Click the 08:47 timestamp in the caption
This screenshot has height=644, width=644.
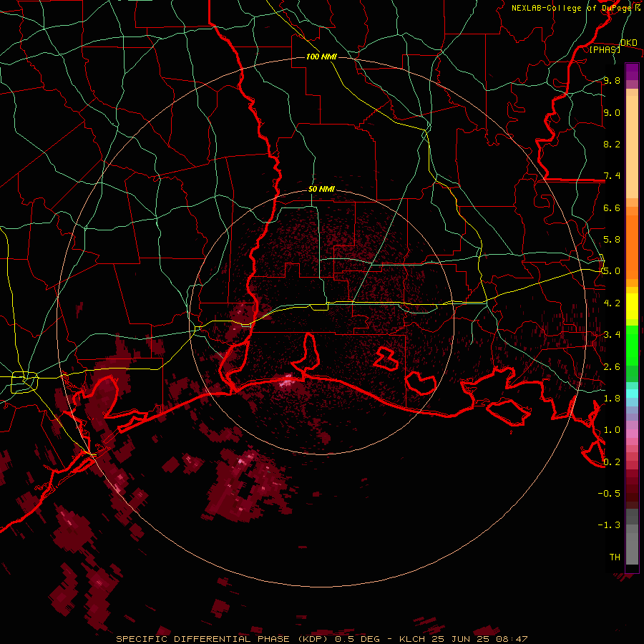tap(513, 639)
